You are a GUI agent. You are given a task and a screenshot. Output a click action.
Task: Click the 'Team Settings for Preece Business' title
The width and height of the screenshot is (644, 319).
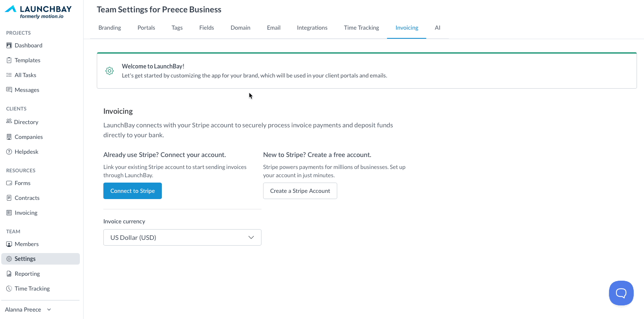(159, 9)
